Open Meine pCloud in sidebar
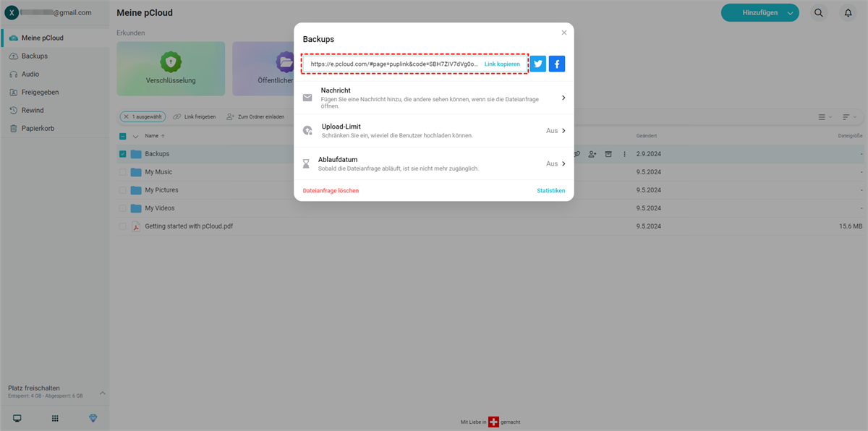This screenshot has height=431, width=868. pos(55,38)
